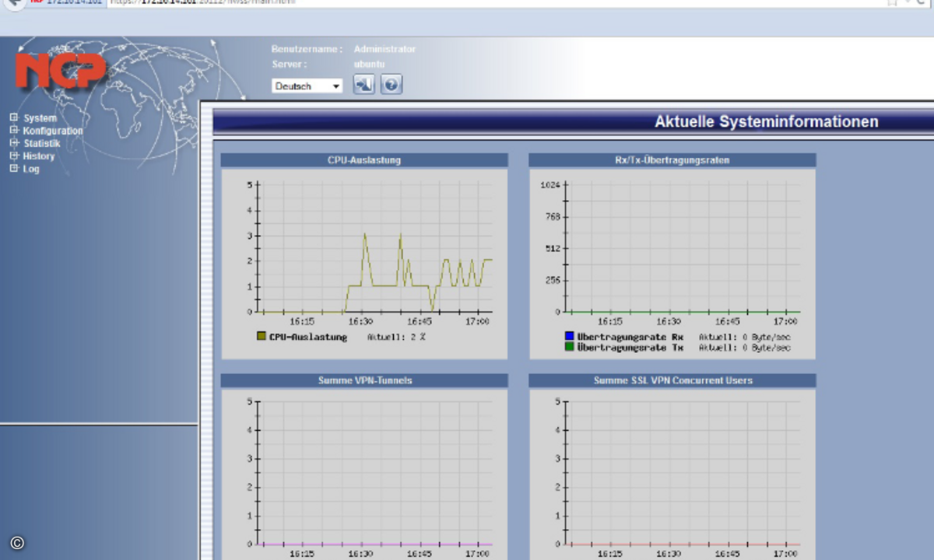Image resolution: width=934 pixels, height=560 pixels.
Task: Open the Deutsch language dropdown
Action: [x=307, y=86]
